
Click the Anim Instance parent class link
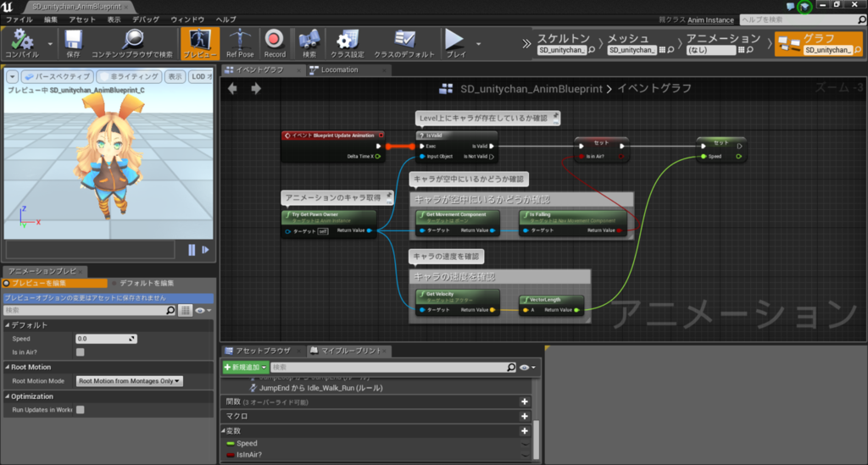click(x=710, y=20)
